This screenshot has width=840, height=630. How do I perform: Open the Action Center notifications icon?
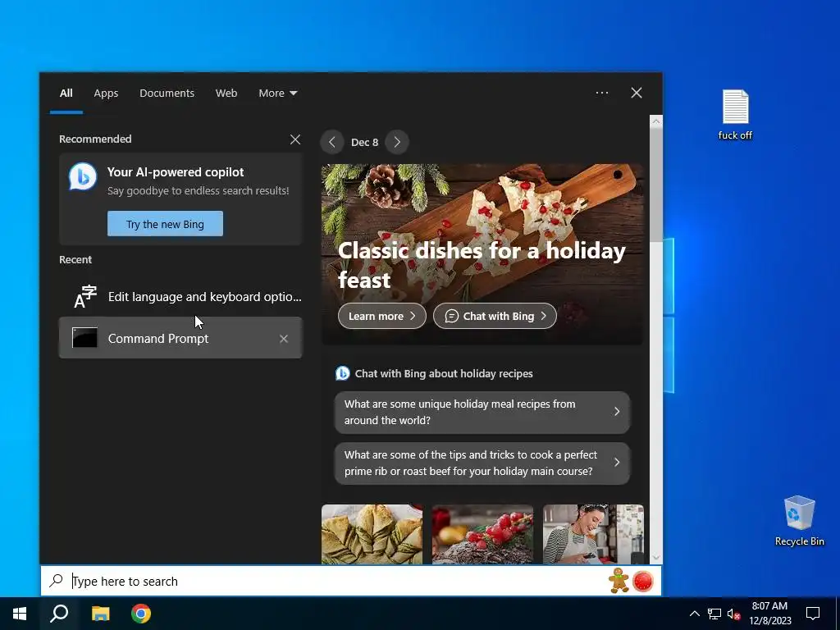click(813, 614)
